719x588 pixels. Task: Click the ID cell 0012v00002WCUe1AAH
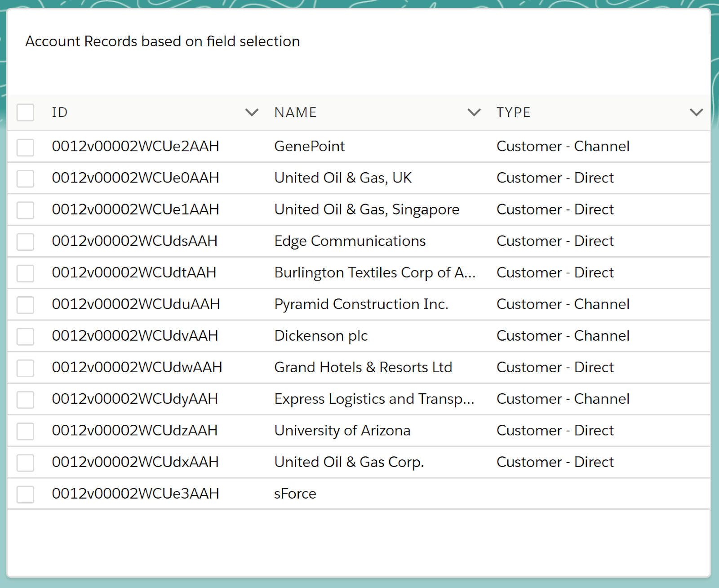tap(136, 209)
